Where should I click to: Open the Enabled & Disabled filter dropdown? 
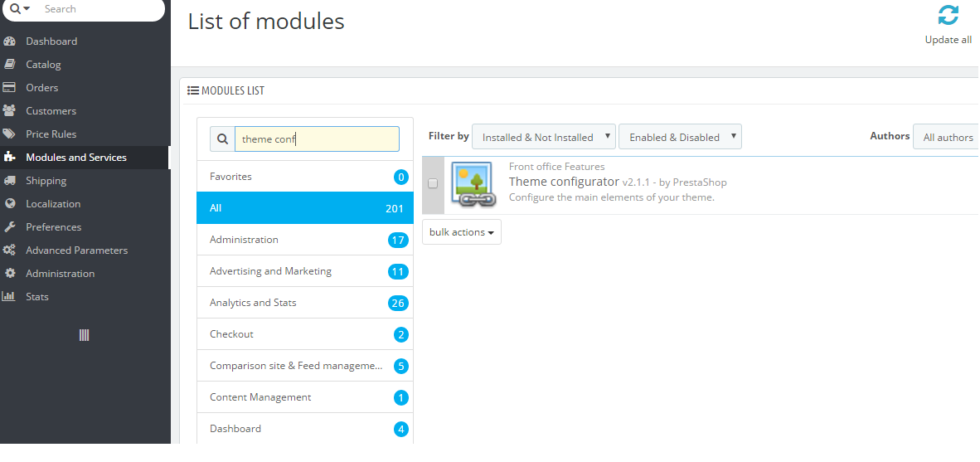point(680,137)
